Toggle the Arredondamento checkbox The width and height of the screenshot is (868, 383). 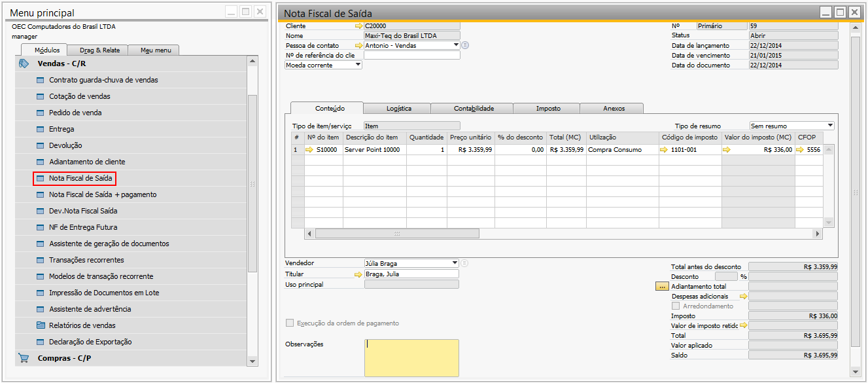tap(676, 306)
